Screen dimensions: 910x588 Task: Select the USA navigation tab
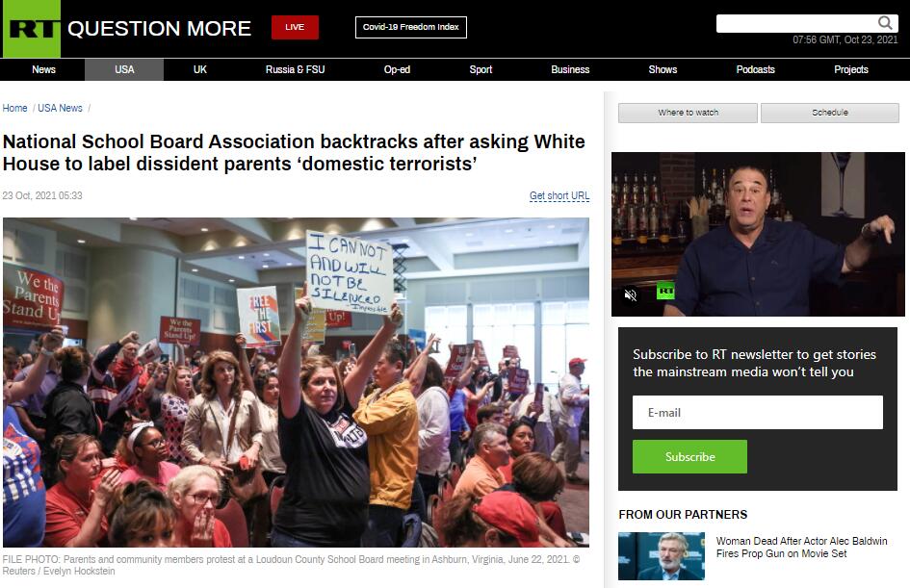pos(124,69)
